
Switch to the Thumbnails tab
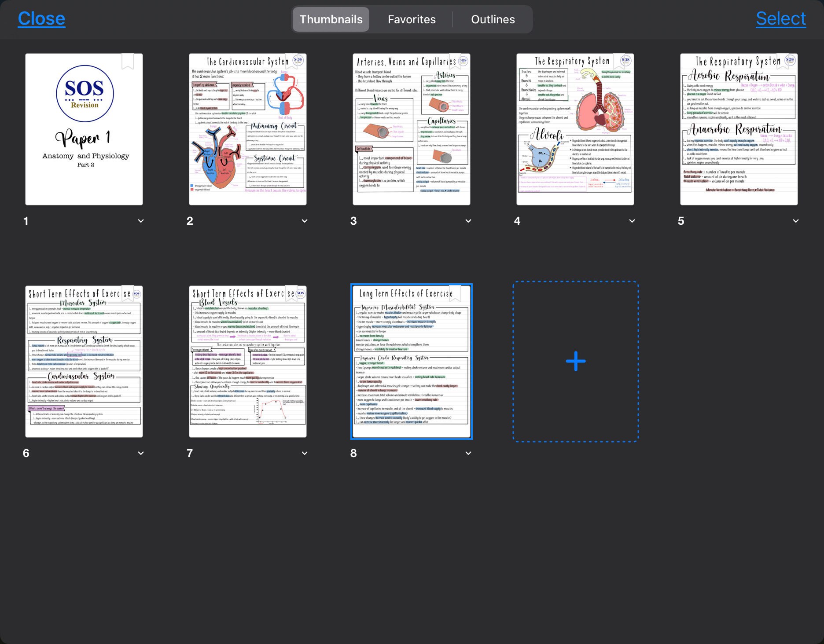point(331,19)
